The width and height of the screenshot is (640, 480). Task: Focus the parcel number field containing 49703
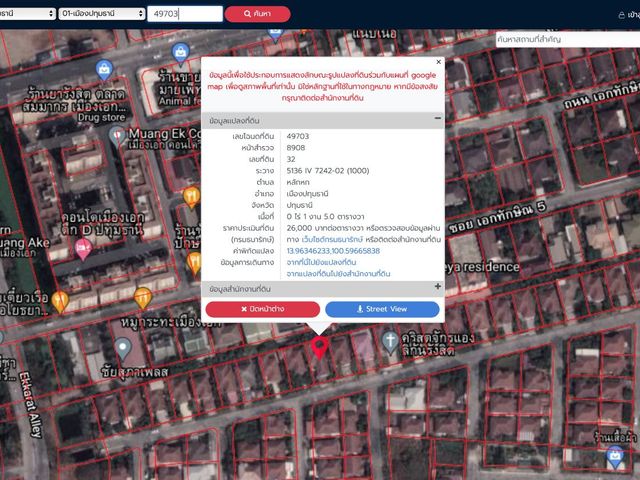coord(185,14)
